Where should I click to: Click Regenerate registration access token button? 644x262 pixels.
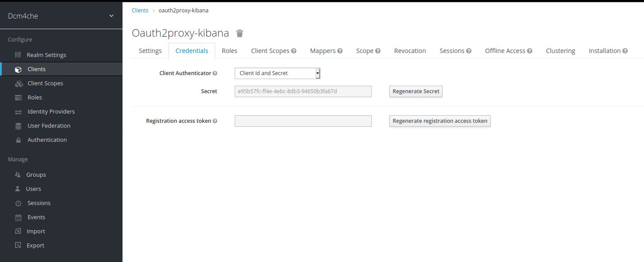(x=440, y=121)
